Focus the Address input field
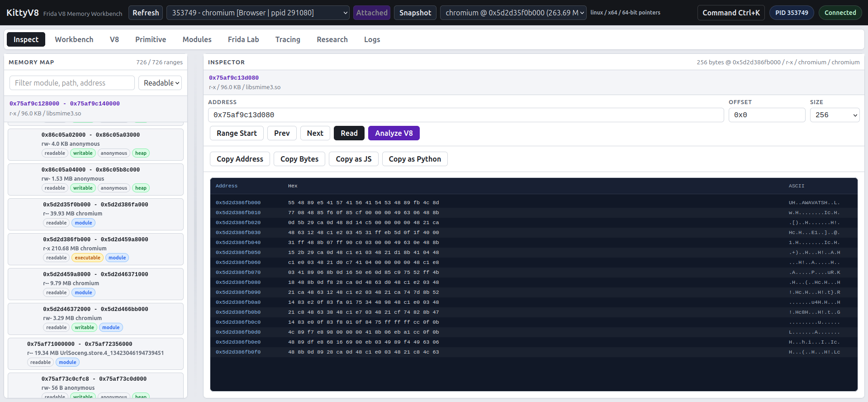Screen dimensions: 868x402 pyautogui.click(x=466, y=115)
